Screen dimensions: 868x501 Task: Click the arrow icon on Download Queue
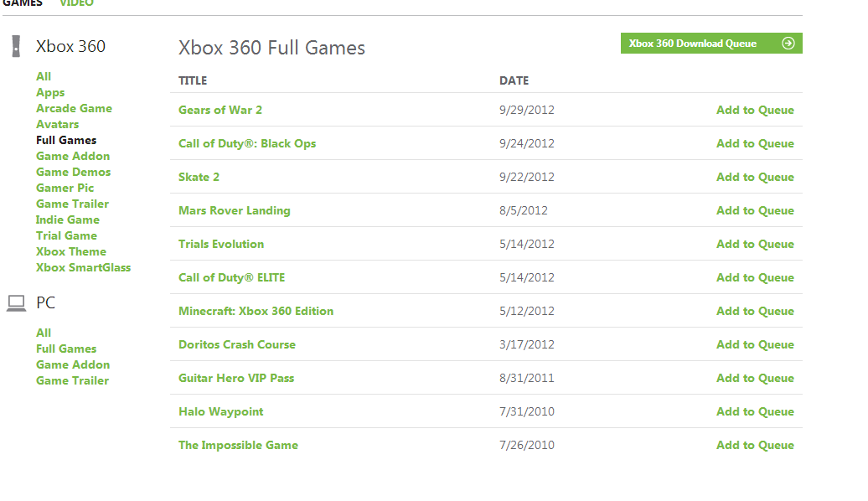point(788,44)
